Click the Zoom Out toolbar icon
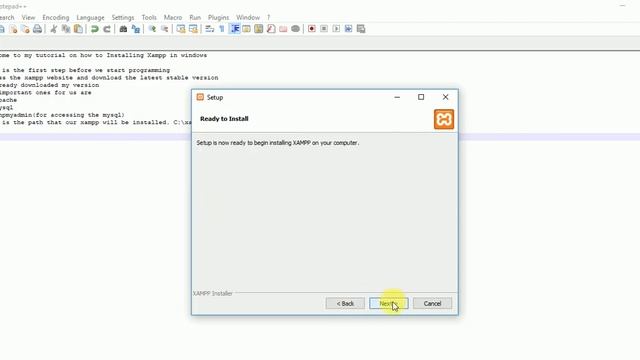 point(164,29)
